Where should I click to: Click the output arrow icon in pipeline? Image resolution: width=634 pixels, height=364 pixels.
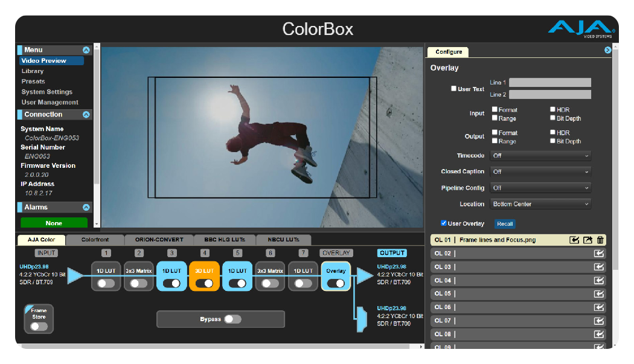click(365, 276)
